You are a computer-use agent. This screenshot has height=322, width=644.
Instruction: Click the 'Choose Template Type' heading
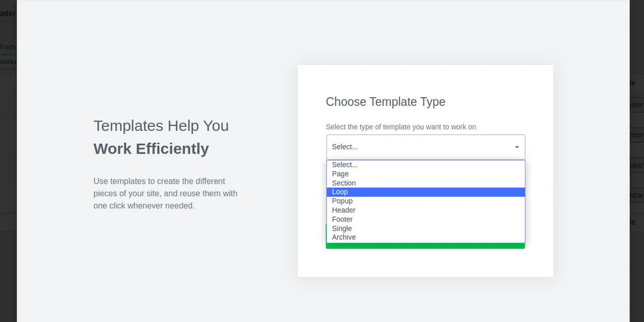[385, 102]
